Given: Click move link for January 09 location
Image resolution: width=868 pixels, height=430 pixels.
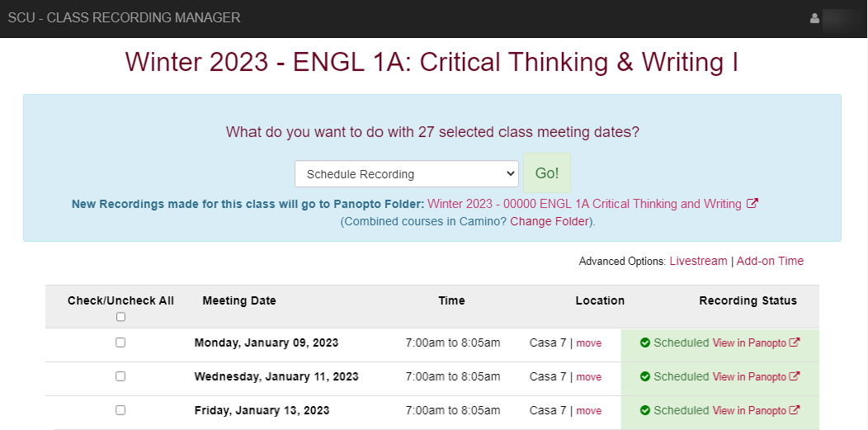Looking at the screenshot, I should 589,343.
